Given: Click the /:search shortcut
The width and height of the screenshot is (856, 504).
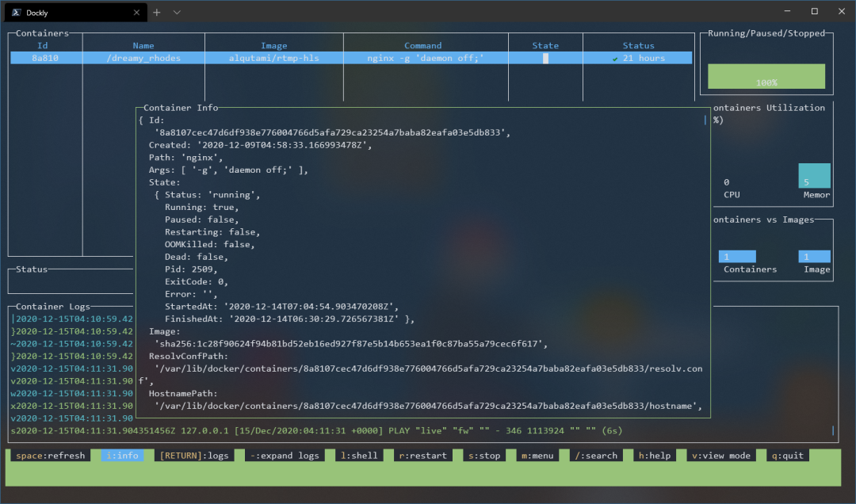Looking at the screenshot, I should [595, 456].
